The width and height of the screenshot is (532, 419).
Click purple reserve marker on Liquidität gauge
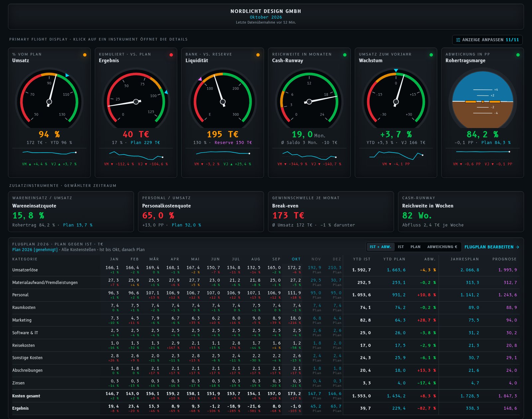coord(200,79)
